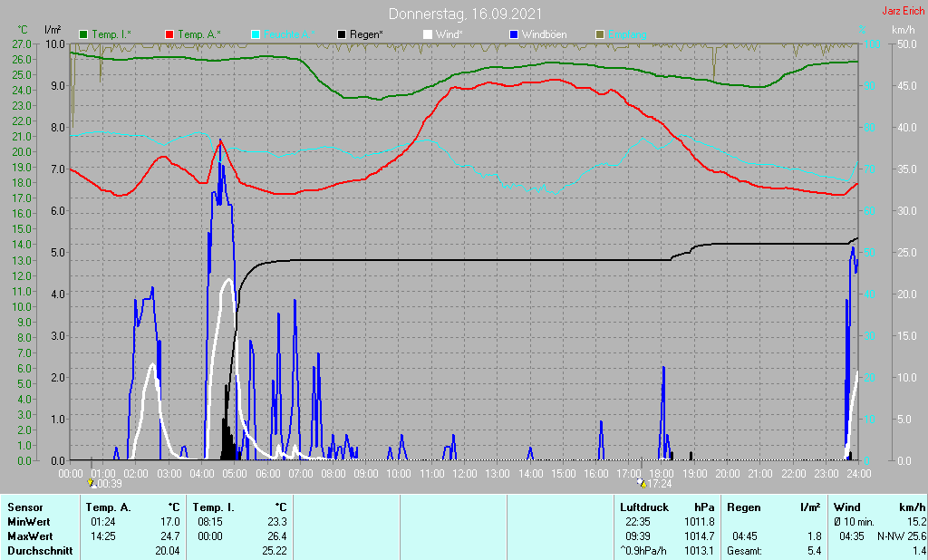The height and width of the screenshot is (560, 928).
Task: Click the black Regen legend swatch
Action: [342, 34]
